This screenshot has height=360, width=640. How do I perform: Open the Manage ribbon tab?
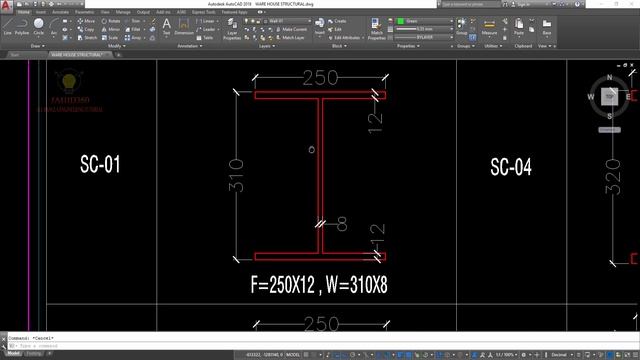coord(123,12)
